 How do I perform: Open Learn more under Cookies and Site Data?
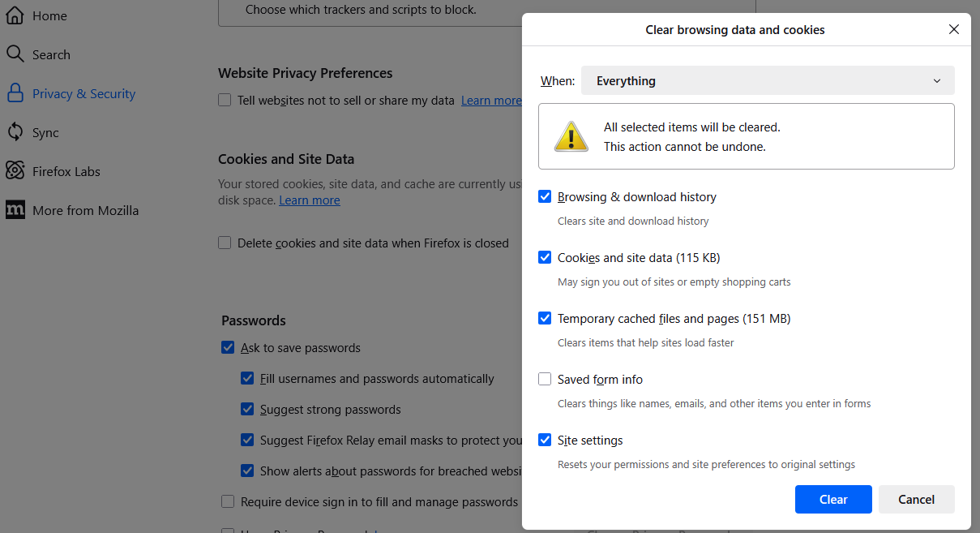click(309, 200)
